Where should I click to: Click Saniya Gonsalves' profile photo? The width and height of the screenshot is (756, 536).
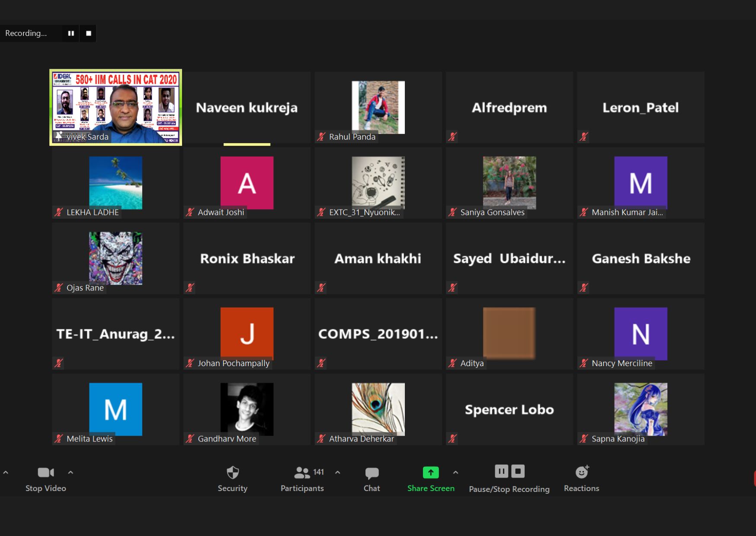click(x=509, y=182)
